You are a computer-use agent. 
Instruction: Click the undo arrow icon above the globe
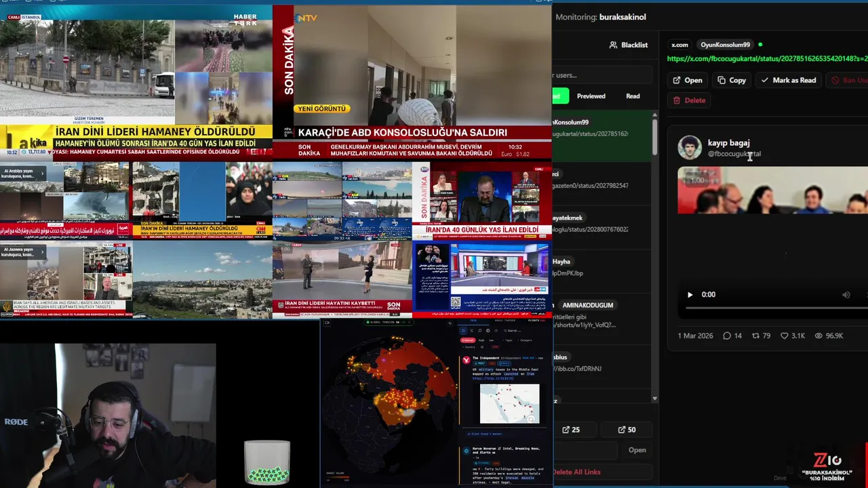point(450,323)
